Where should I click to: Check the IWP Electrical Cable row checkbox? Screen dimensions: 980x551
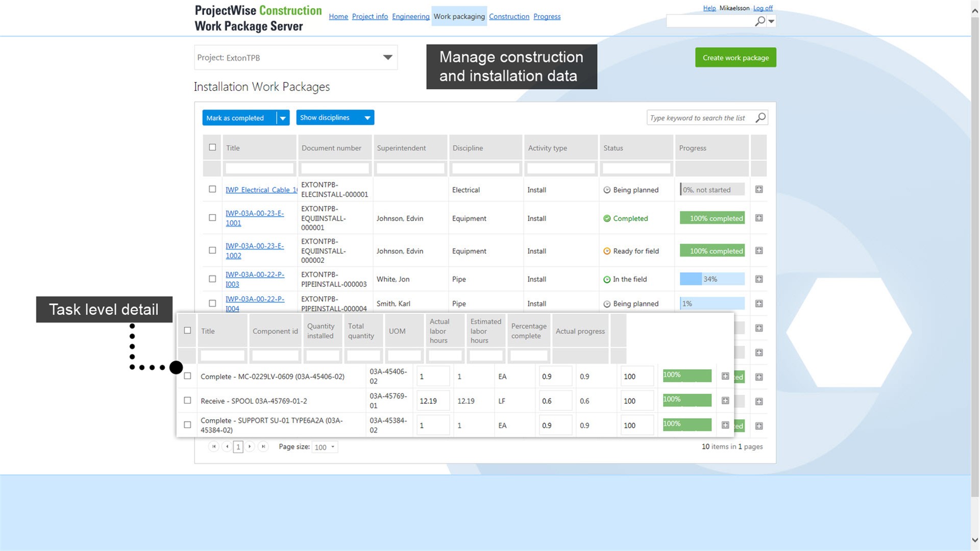pyautogui.click(x=212, y=189)
